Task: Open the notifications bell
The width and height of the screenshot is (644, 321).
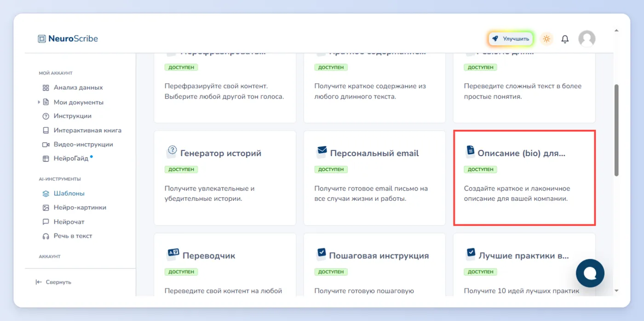Action: click(x=565, y=39)
